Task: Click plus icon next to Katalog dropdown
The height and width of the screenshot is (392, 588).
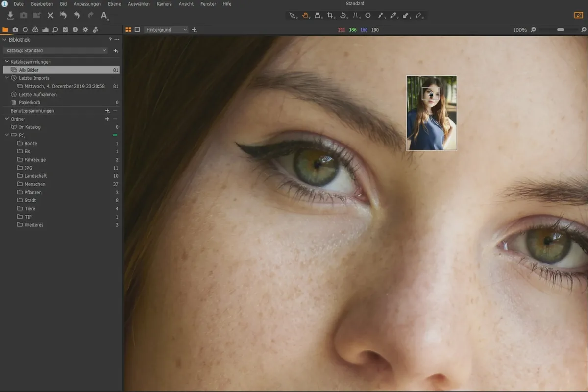Action: (116, 50)
